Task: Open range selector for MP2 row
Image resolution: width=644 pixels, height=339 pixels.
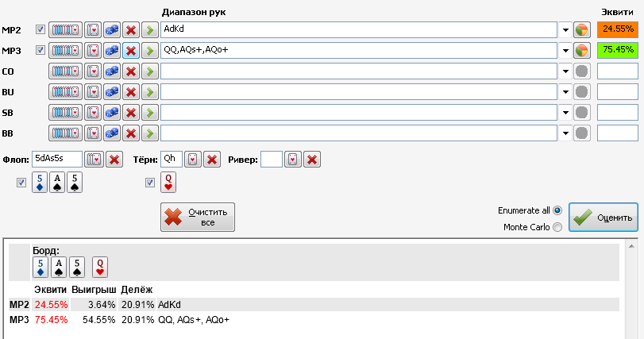Action: 65,30
